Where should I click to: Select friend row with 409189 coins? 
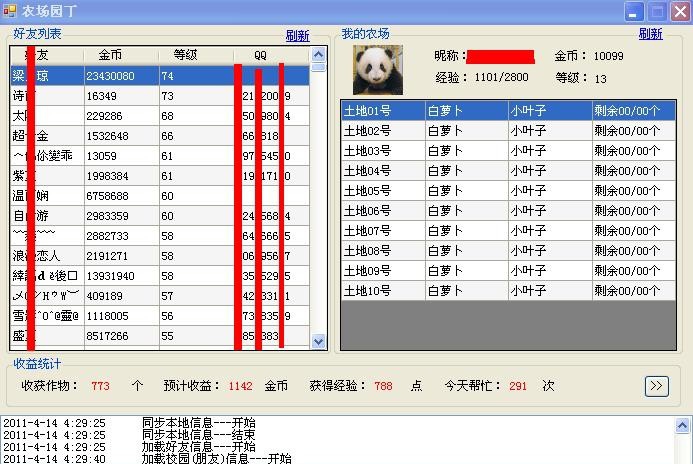pyautogui.click(x=160, y=296)
